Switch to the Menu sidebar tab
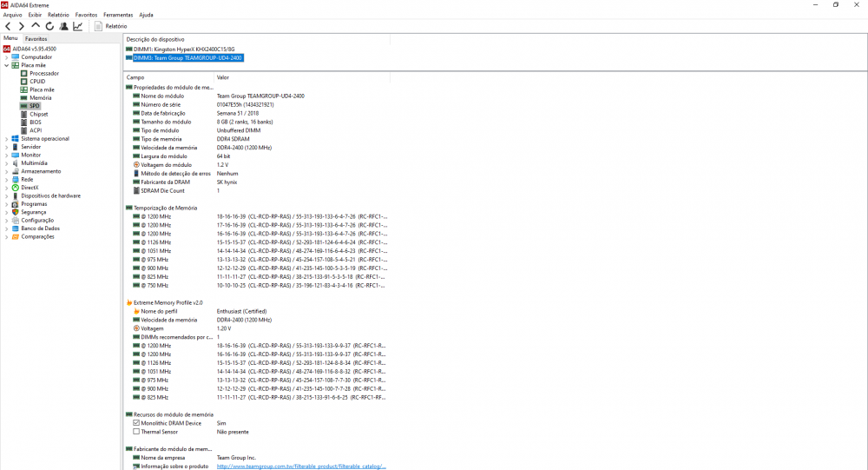 tap(10, 38)
